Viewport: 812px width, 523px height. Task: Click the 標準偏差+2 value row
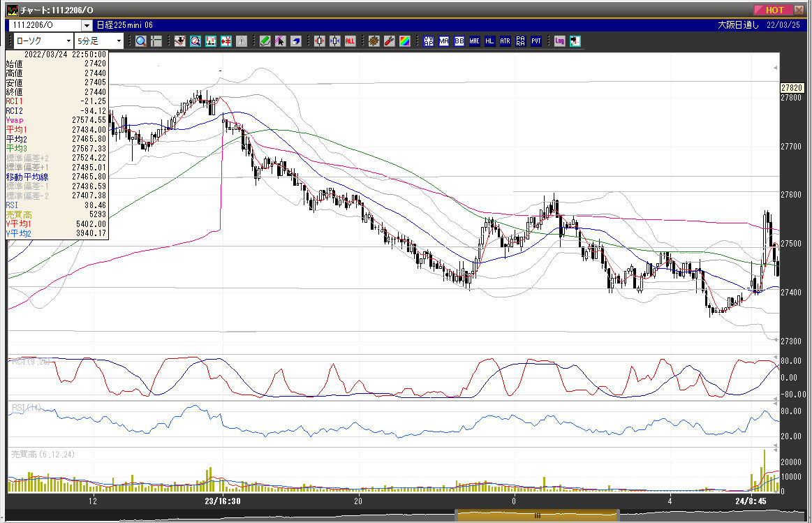coord(57,158)
